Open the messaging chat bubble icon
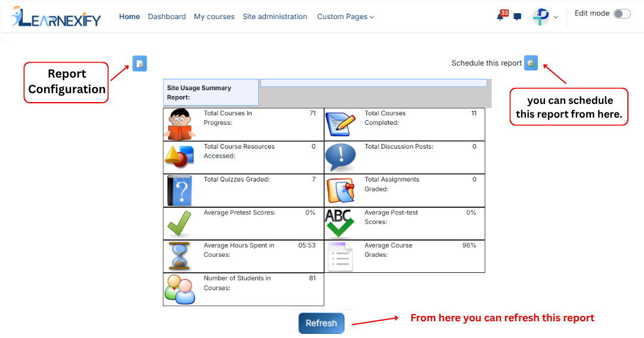The width and height of the screenshot is (644, 338). click(x=518, y=17)
